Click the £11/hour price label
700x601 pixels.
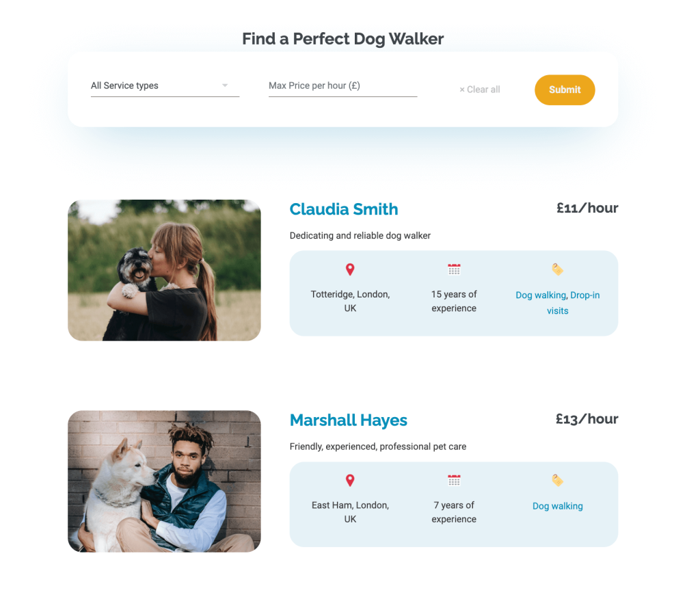(587, 208)
